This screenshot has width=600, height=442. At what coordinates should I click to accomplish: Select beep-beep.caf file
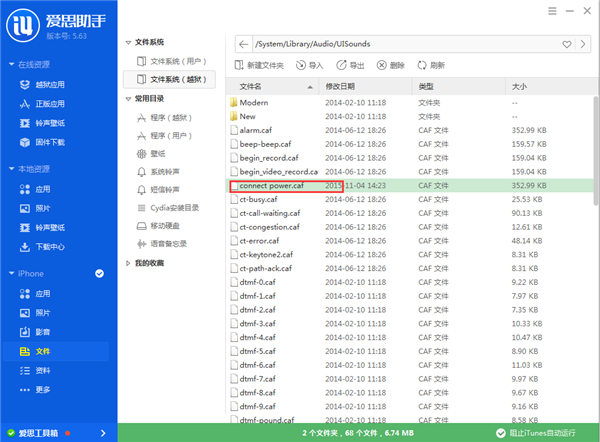[410, 144]
